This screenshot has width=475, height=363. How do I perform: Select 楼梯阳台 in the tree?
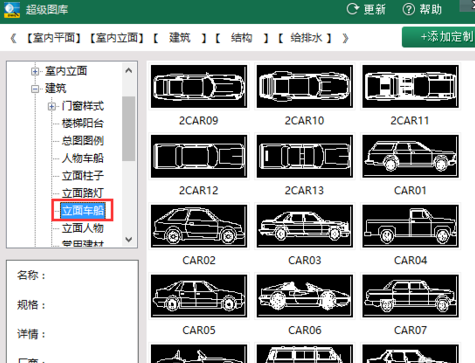click(x=83, y=123)
